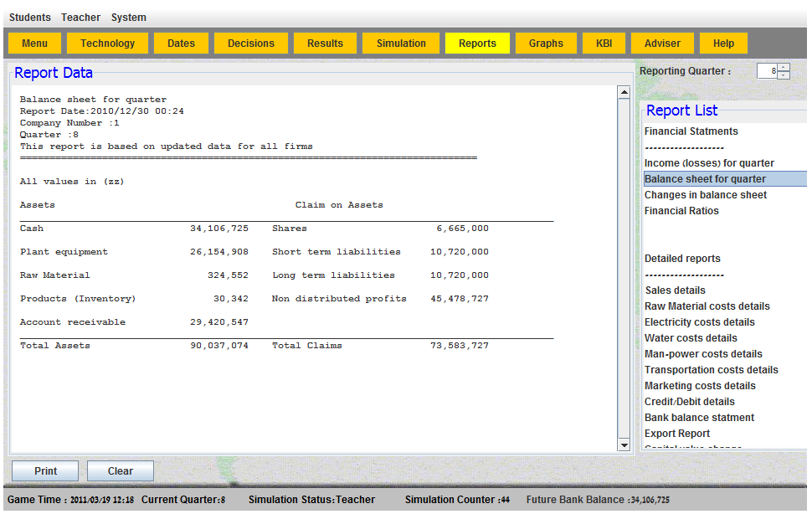This screenshot has width=812, height=514.
Task: Open the Students menu
Action: (x=30, y=18)
